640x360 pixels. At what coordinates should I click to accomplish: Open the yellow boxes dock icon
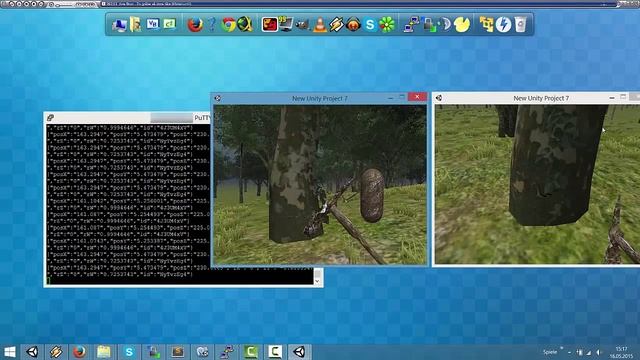(x=486, y=24)
